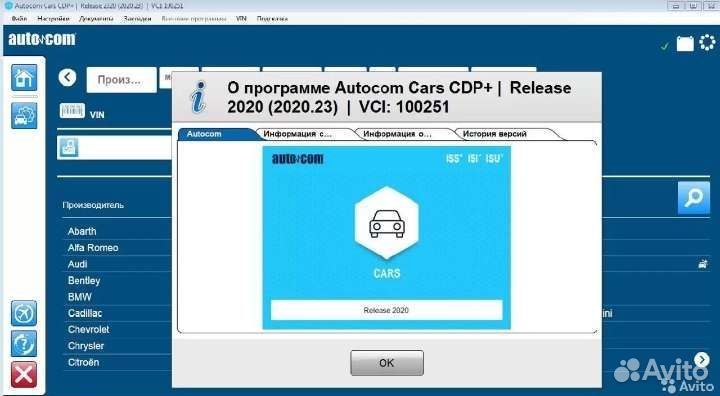Image resolution: width=720 pixels, height=396 pixels.
Task: Select Chrysler from manufacturer list
Action: point(86,346)
